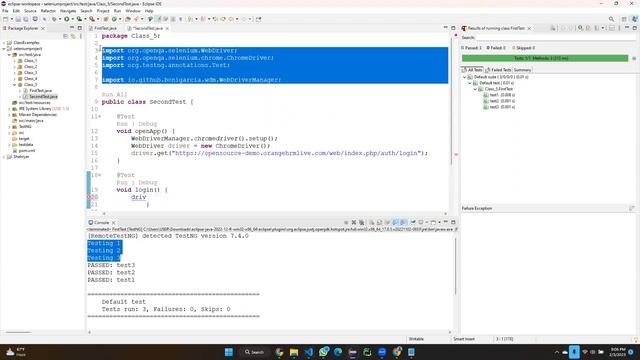This screenshot has height=360, width=640.
Task: Click Remove Launch (X) icon in Console
Action: pos(354,222)
